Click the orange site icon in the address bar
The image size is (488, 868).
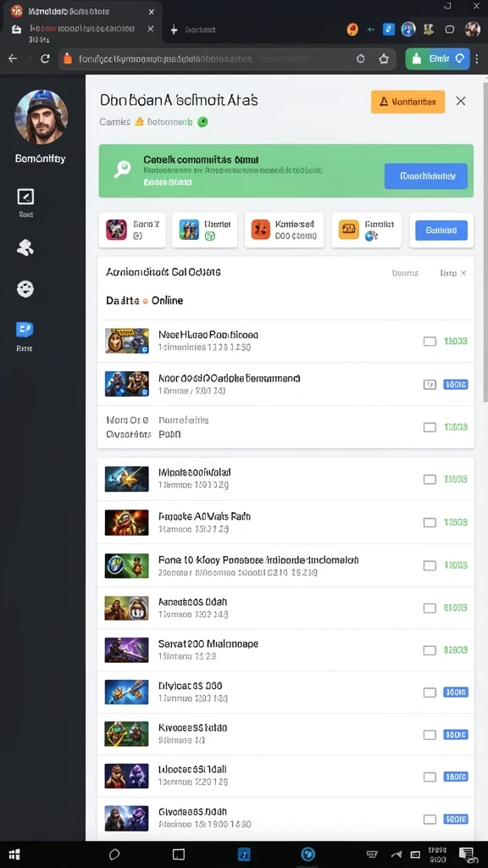pyautogui.click(x=69, y=58)
